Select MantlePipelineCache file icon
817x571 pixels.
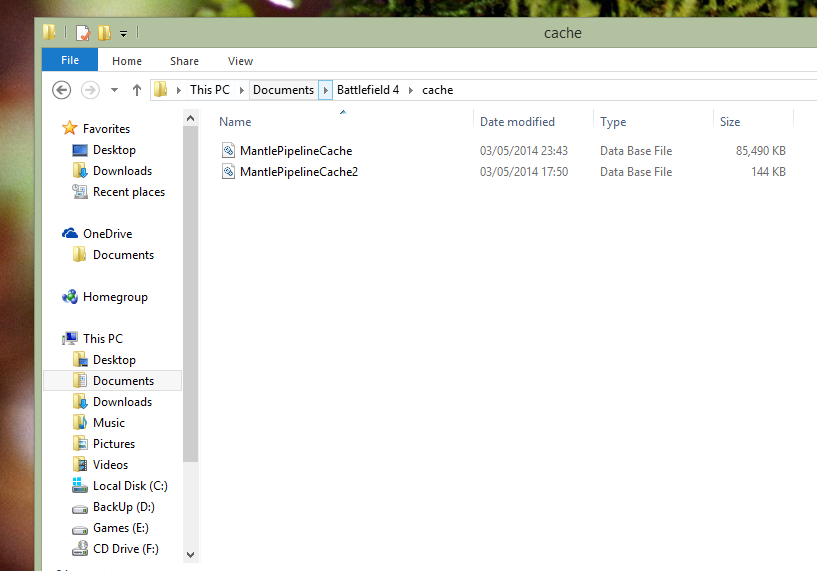[228, 151]
